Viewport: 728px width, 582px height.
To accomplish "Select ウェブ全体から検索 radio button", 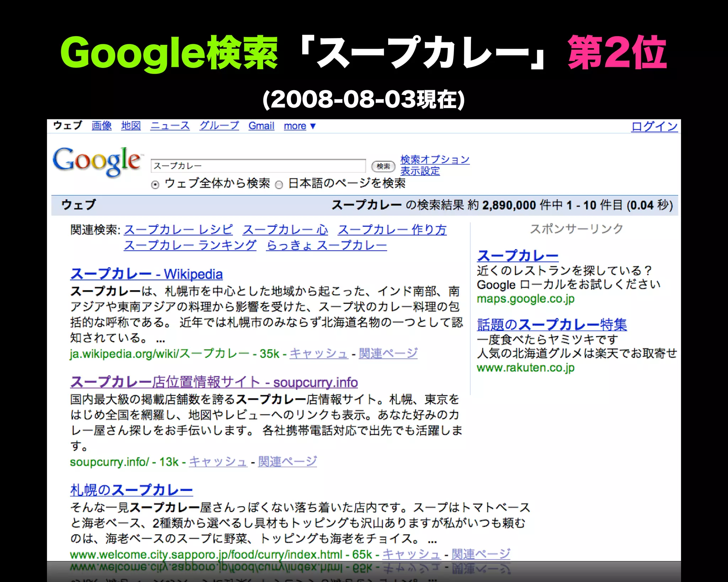I will [155, 185].
